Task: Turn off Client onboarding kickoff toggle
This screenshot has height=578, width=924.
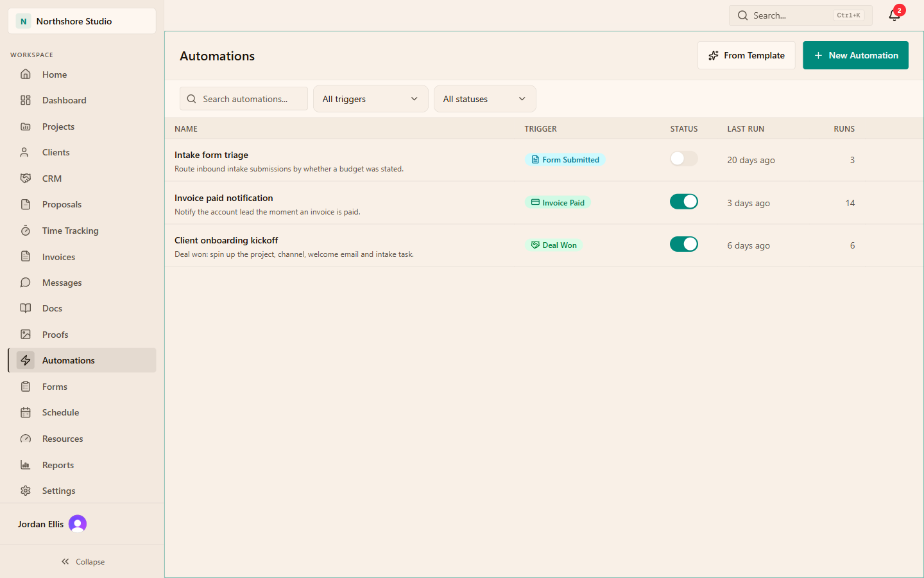Action: (x=684, y=244)
